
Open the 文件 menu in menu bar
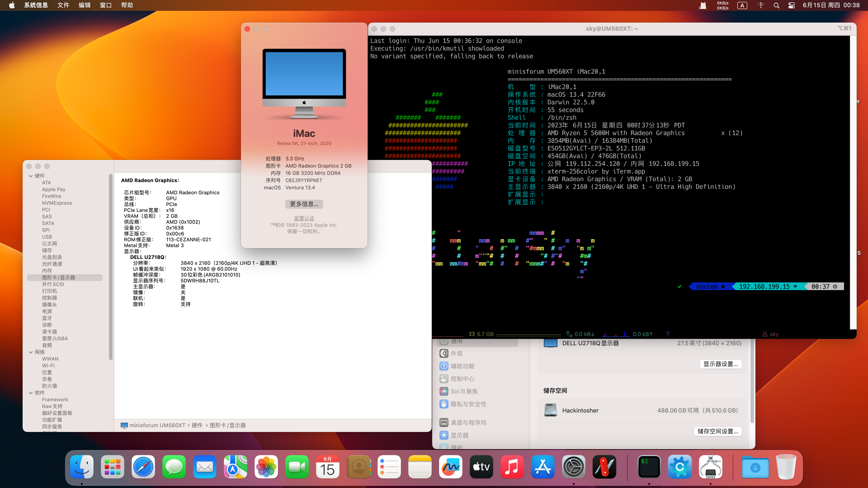coord(63,5)
